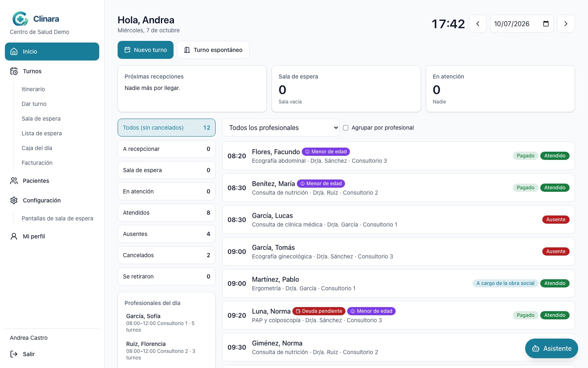
Task: Go to previous day with left chevron
Action: [x=478, y=24]
